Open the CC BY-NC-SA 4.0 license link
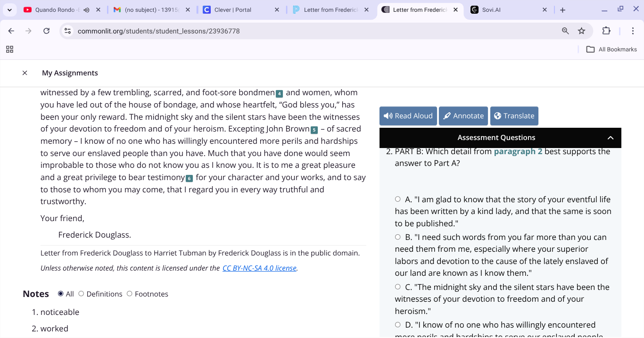This screenshot has height=338, width=644. coord(259,268)
